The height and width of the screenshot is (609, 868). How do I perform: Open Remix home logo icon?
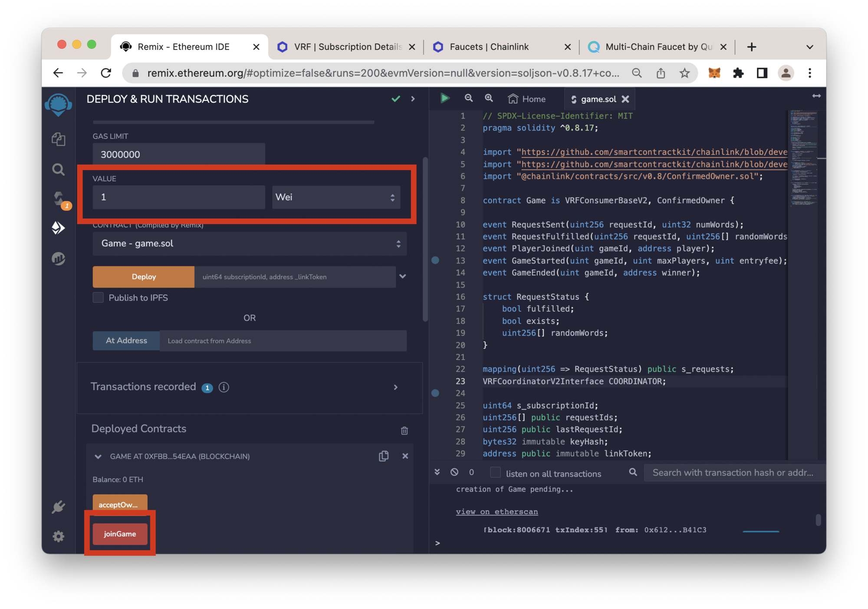pos(58,104)
